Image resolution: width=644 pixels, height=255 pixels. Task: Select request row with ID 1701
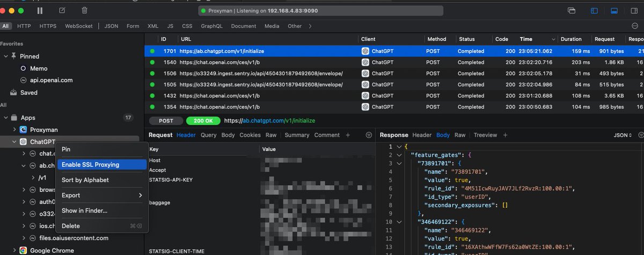394,51
